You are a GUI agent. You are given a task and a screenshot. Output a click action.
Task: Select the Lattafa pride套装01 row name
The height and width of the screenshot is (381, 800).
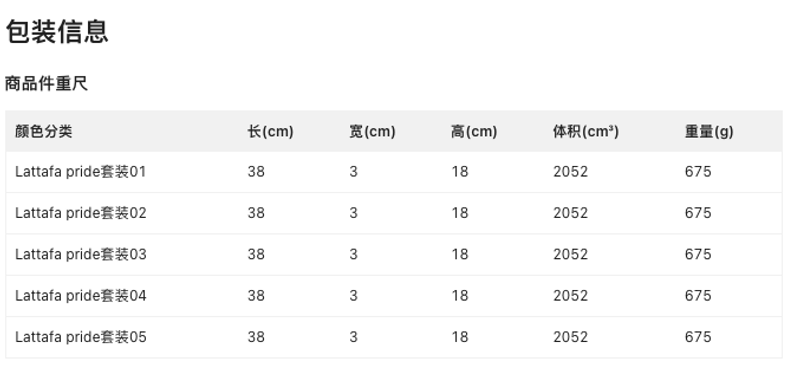[x=81, y=172]
